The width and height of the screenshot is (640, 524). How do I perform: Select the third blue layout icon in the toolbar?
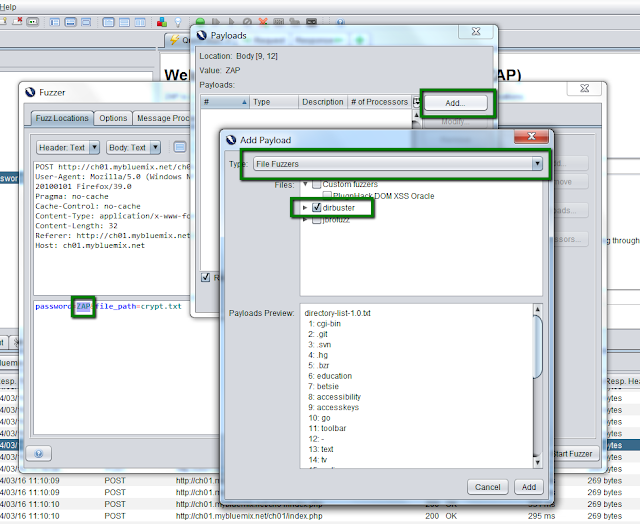[x=86, y=22]
